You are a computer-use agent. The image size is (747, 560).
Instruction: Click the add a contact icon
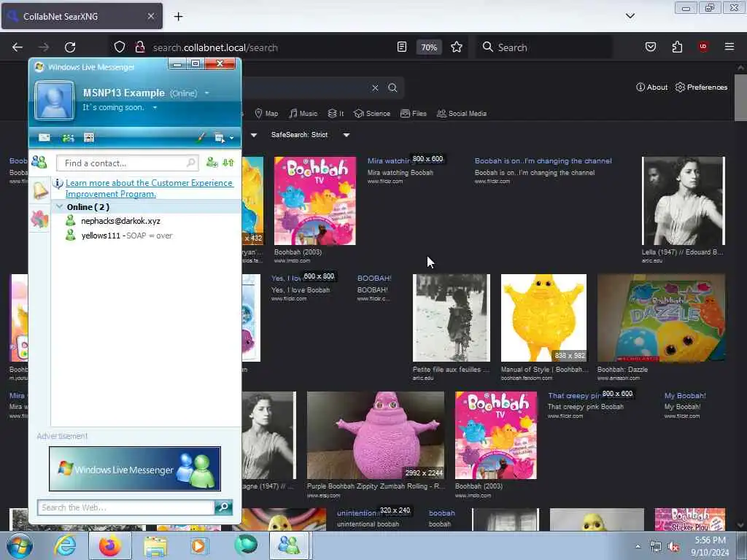point(212,163)
